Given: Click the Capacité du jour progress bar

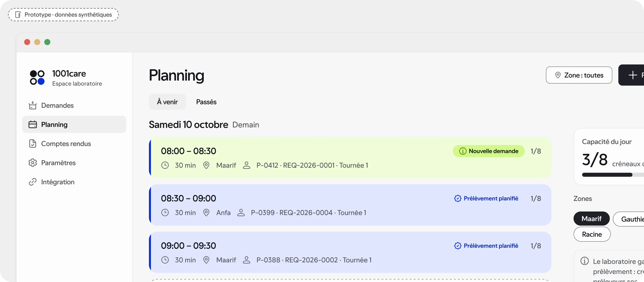Looking at the screenshot, I should [613, 175].
